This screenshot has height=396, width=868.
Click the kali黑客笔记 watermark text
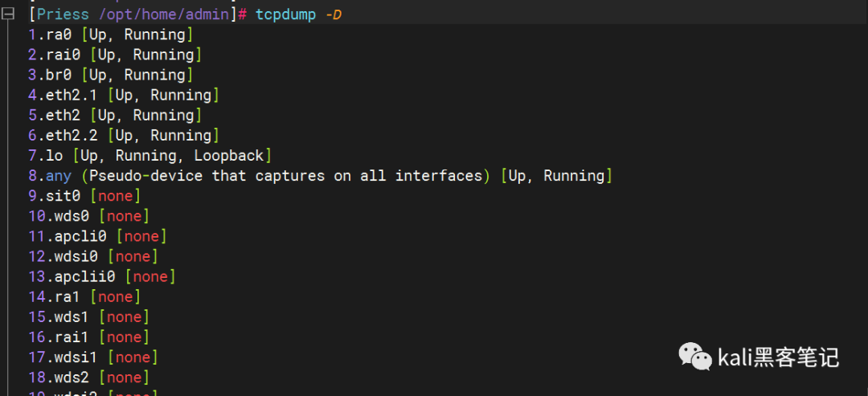pos(779,357)
